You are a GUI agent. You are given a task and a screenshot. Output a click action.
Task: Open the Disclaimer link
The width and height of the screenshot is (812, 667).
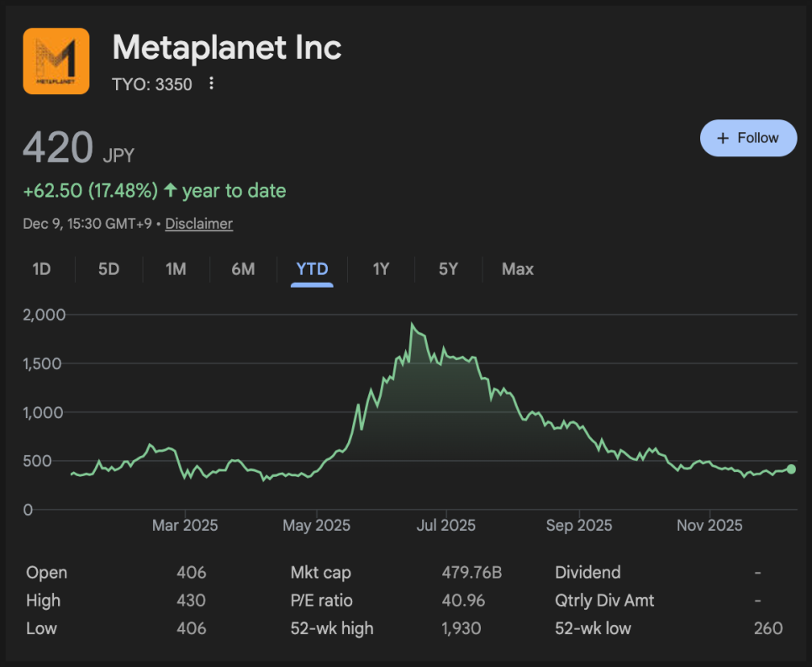199,224
